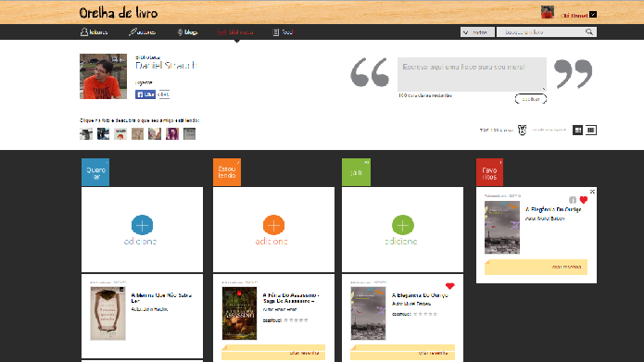Click the magnifying glass search icon
644x362 pixels.
(589, 31)
